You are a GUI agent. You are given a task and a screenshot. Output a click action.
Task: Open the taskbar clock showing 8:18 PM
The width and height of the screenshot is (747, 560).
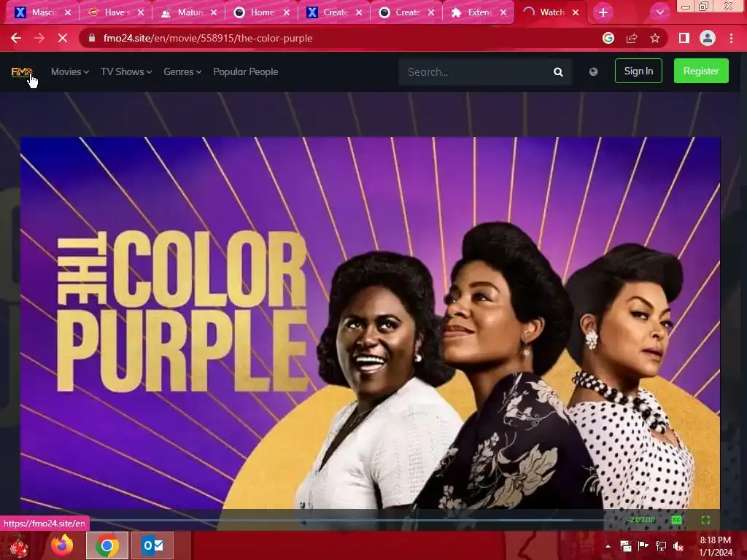pyautogui.click(x=715, y=546)
